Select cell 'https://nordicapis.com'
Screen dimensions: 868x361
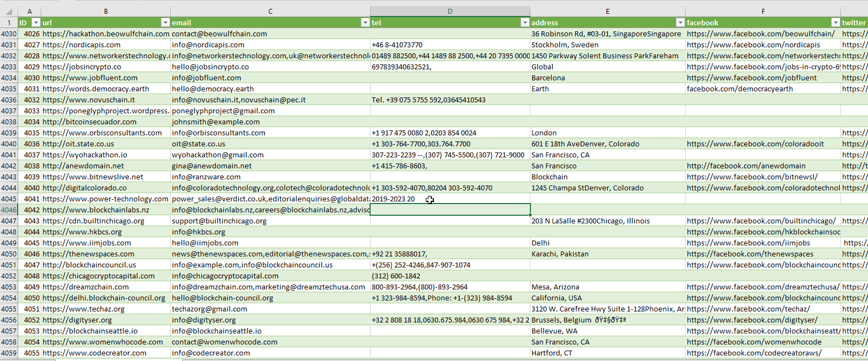click(106, 45)
